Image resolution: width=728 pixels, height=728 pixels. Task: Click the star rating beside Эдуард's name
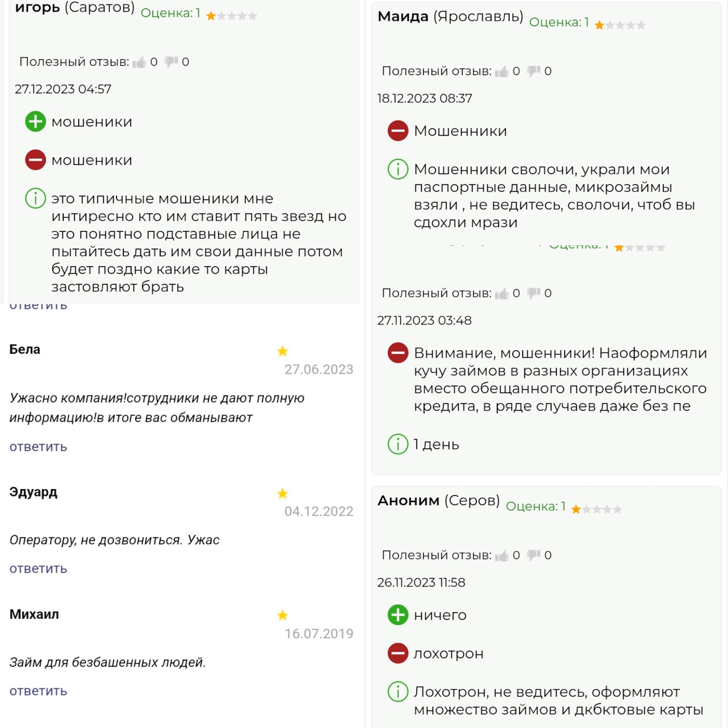click(283, 493)
